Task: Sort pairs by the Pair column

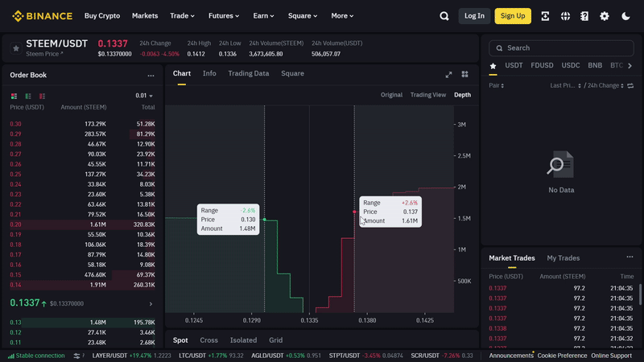Action: [496, 85]
